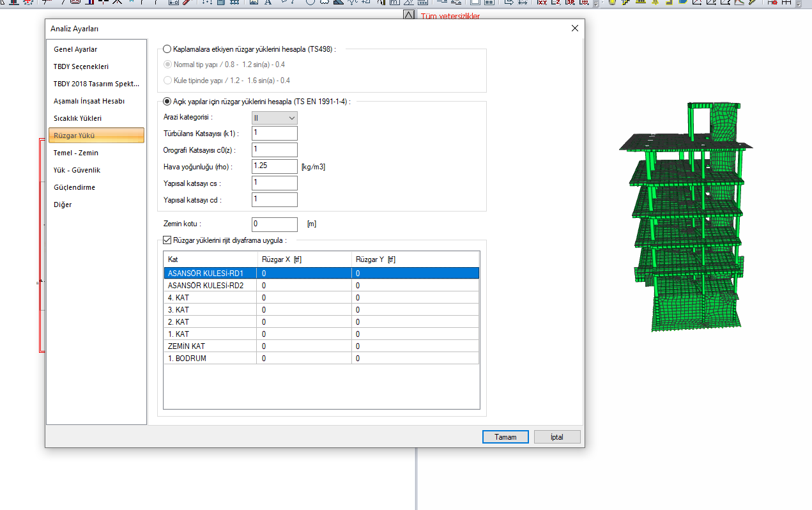Select the 1. KAT row
The height and width of the screenshot is (510, 812).
click(x=321, y=334)
